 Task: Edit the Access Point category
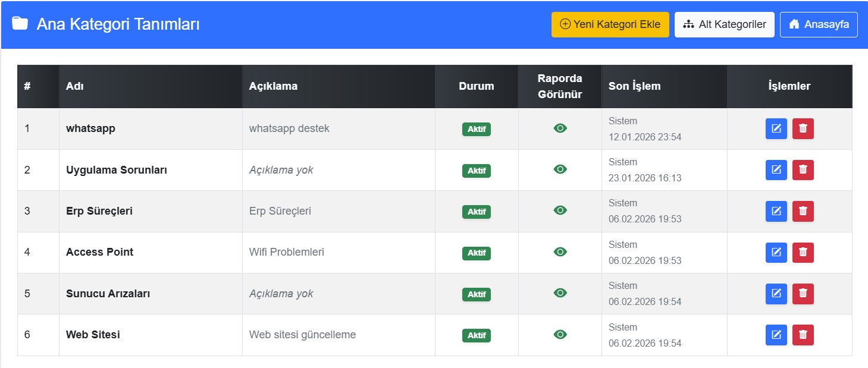776,253
